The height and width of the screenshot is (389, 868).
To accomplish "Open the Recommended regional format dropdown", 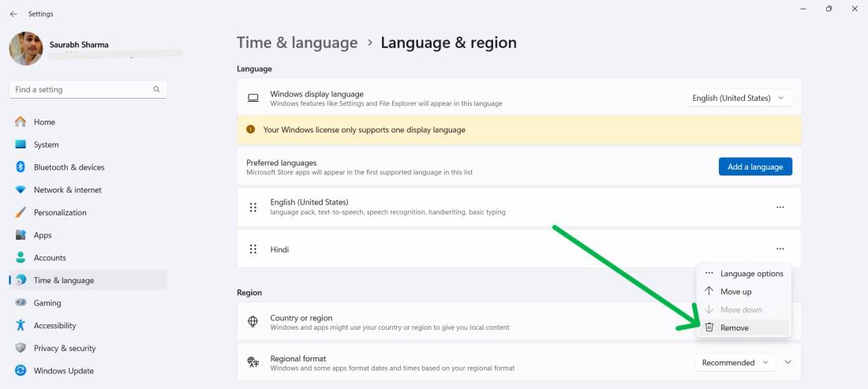I will pyautogui.click(x=735, y=362).
